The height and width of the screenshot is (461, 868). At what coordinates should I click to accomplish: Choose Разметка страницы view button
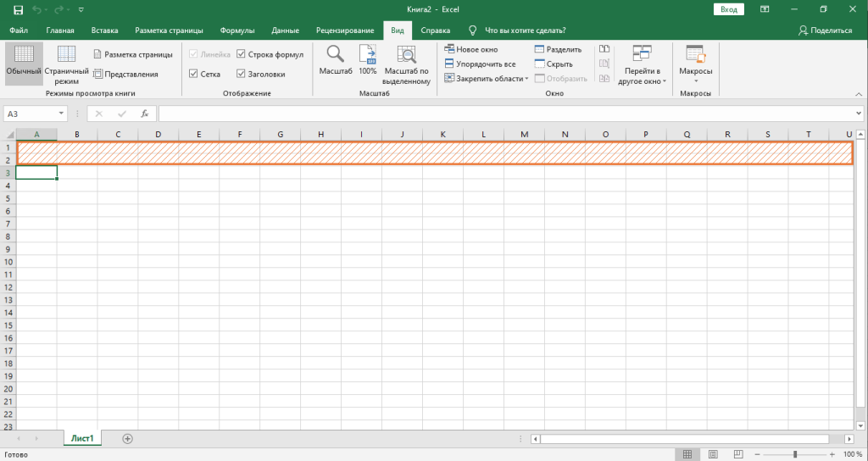click(x=133, y=54)
